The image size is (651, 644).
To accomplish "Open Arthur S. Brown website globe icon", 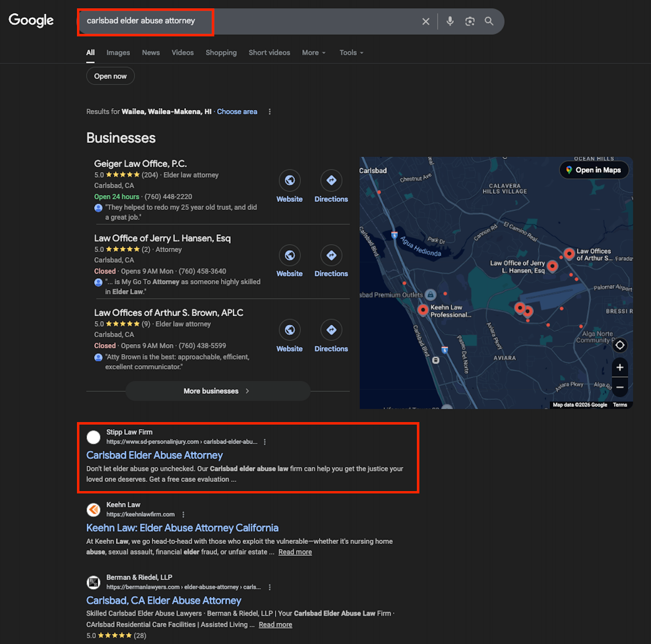I will 290,330.
